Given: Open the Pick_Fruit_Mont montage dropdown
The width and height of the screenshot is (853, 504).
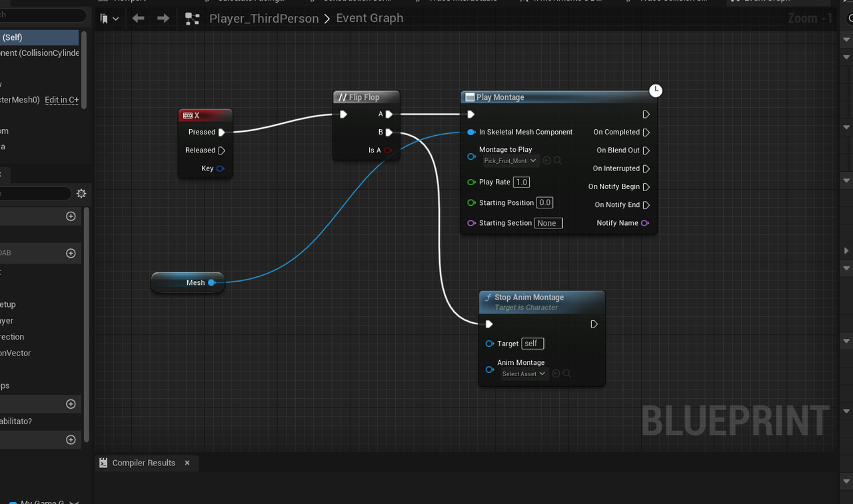Looking at the screenshot, I should pyautogui.click(x=510, y=160).
